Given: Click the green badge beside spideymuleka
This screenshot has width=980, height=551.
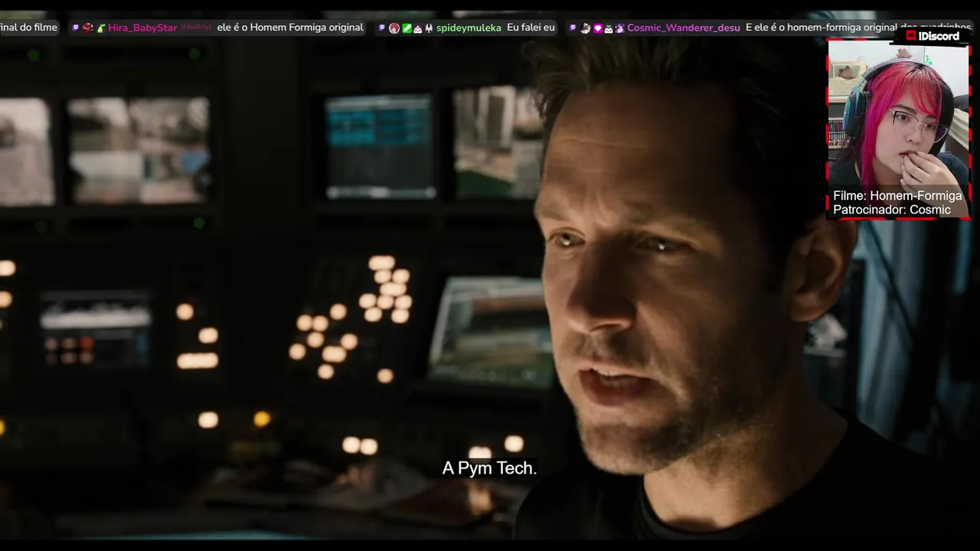Looking at the screenshot, I should click(407, 28).
